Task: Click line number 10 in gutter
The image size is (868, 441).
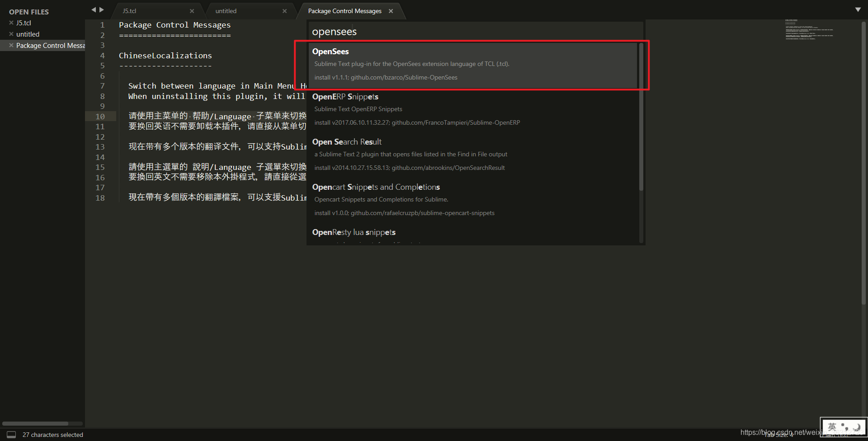Action: (x=100, y=116)
